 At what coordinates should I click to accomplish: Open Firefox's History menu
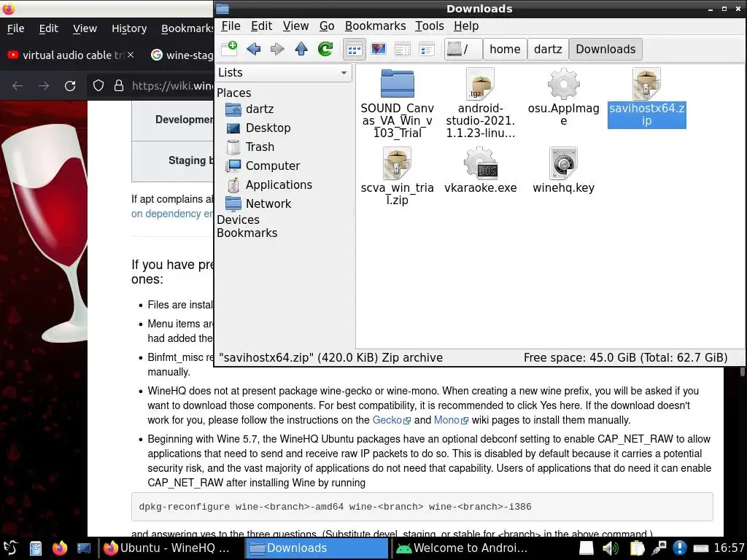click(129, 28)
